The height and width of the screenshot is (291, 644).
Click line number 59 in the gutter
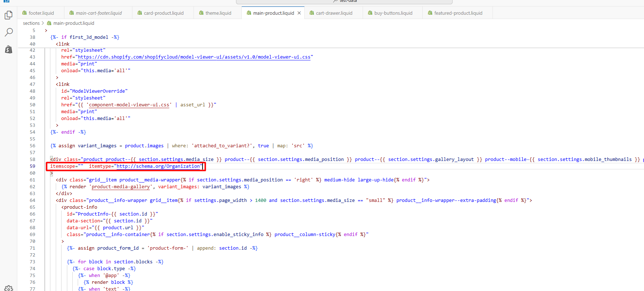32,166
